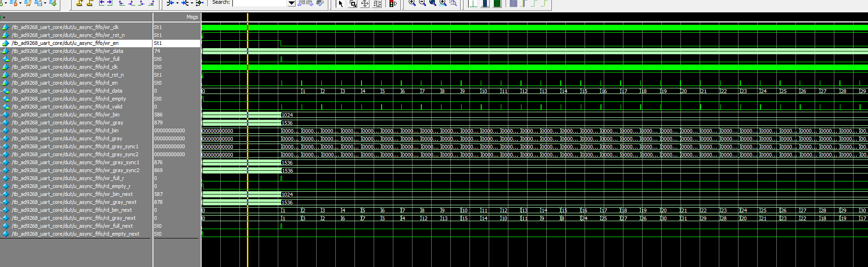Click the wr_gray value 879 in Msgs
868x267 pixels.
pyautogui.click(x=159, y=123)
